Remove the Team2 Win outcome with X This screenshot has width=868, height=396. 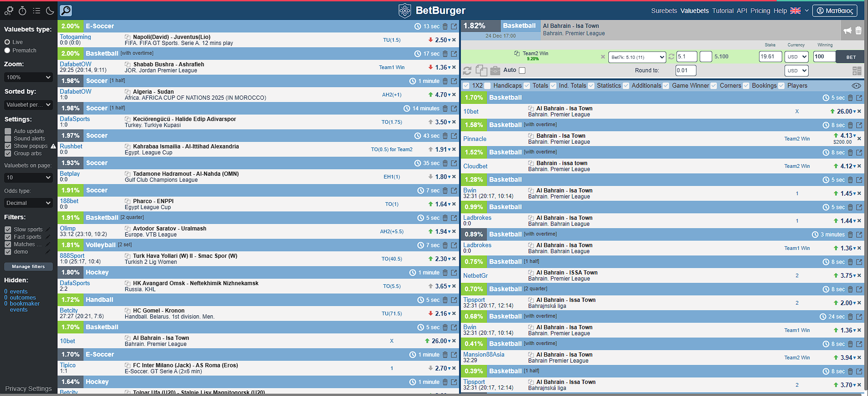[603, 57]
